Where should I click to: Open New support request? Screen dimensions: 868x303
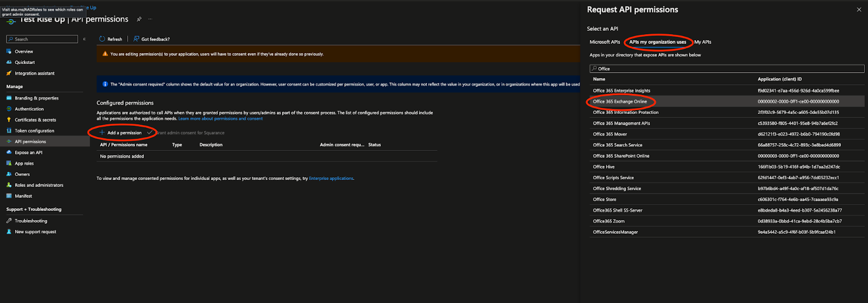(x=35, y=231)
